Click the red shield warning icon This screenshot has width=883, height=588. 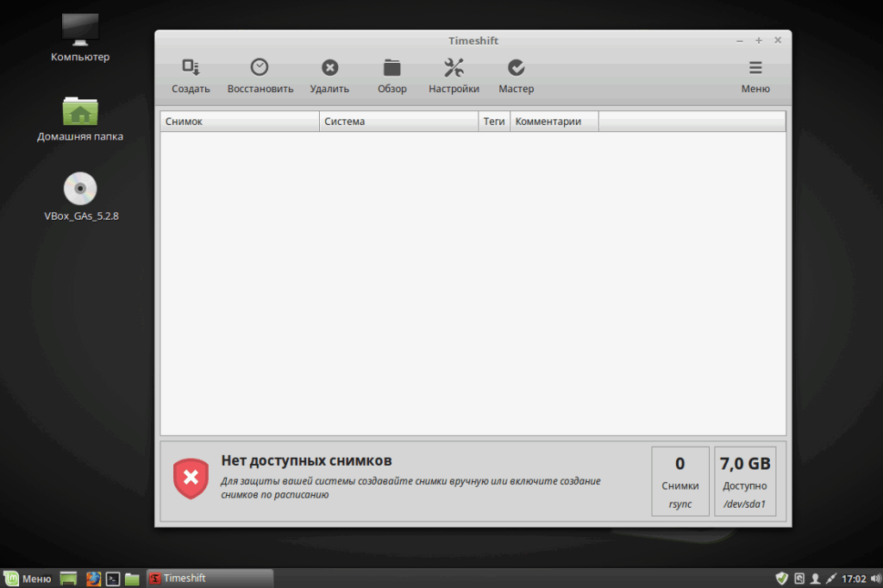click(x=191, y=479)
